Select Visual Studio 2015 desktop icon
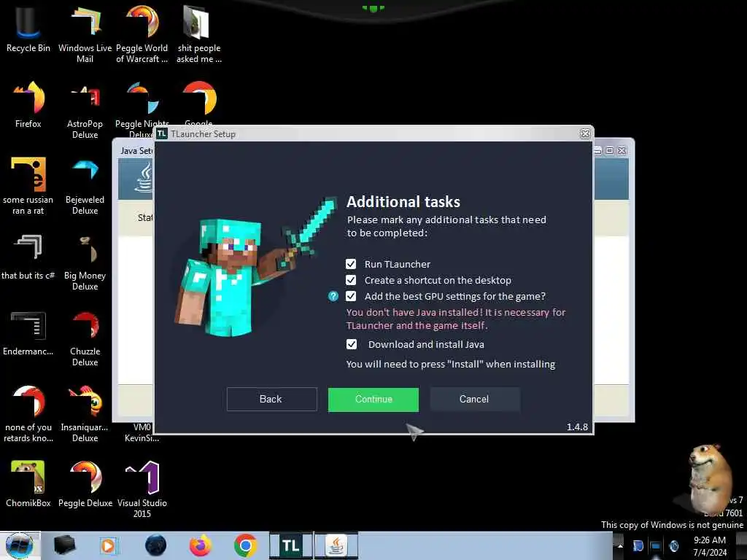Image resolution: width=747 pixels, height=560 pixels. pos(142,489)
